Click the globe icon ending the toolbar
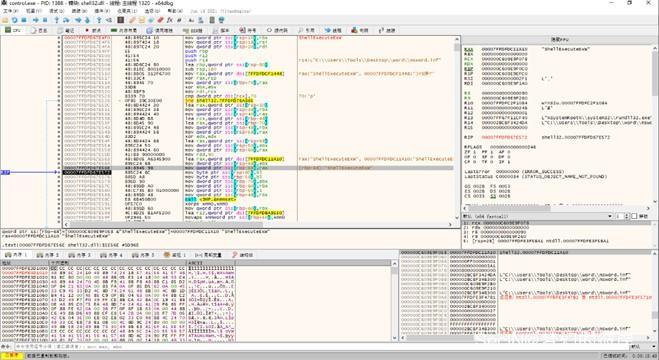The height and width of the screenshot is (360, 659). click(x=221, y=20)
